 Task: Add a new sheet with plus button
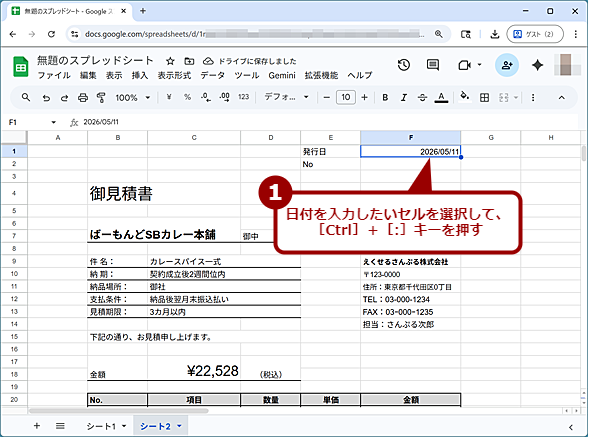(x=37, y=426)
